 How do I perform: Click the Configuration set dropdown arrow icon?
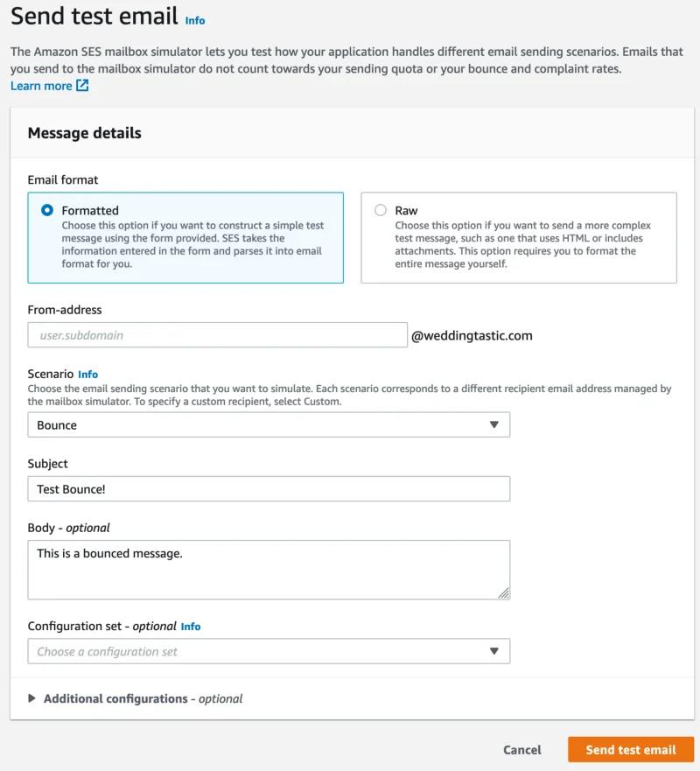(494, 651)
